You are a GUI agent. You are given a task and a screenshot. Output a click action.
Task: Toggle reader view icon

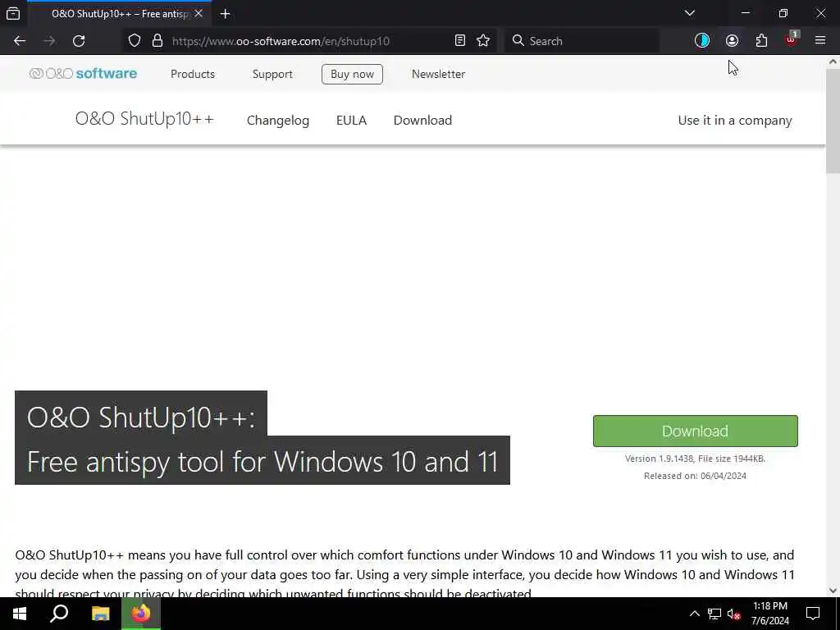click(459, 41)
